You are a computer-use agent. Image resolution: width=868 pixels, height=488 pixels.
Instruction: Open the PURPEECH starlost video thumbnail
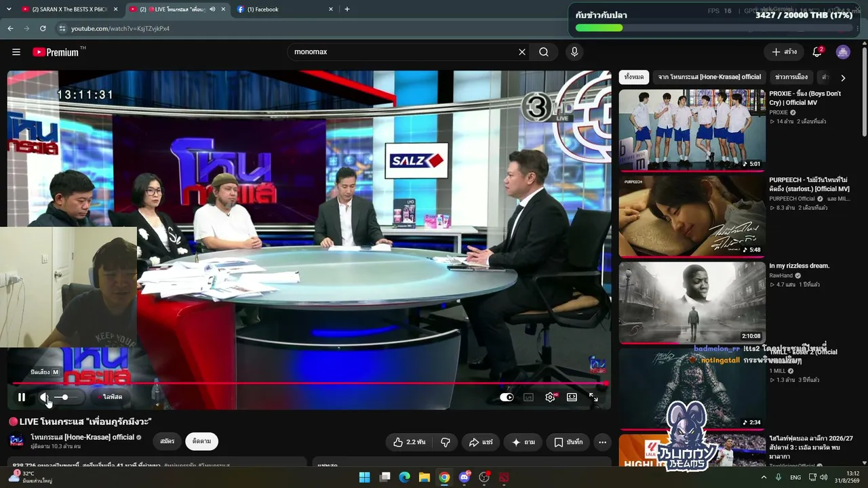pos(692,216)
